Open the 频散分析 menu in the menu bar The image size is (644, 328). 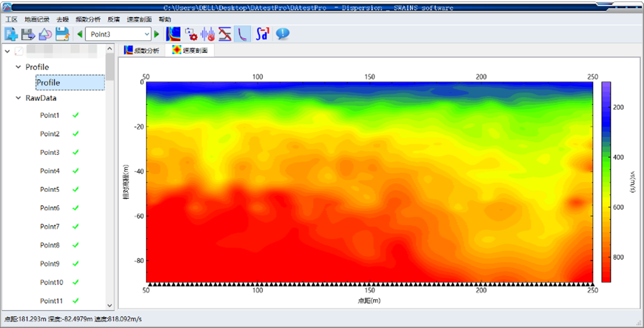click(x=88, y=19)
